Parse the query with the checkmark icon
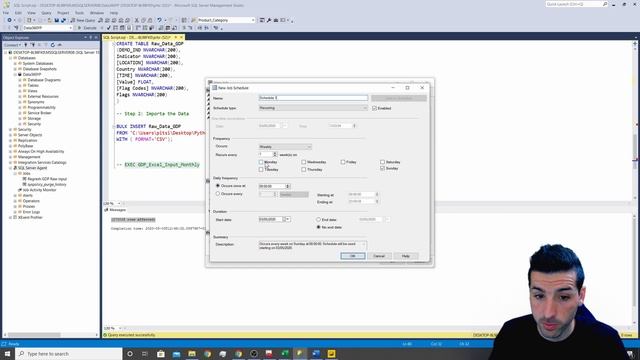The image size is (640, 360). (x=109, y=28)
